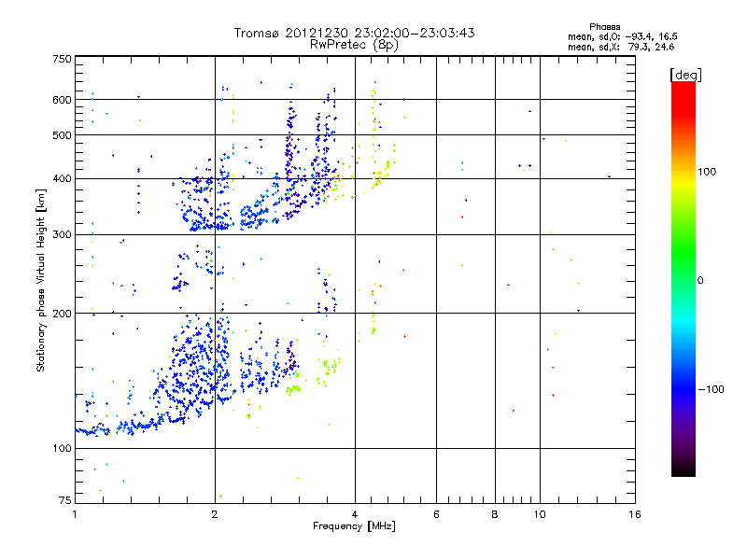The height and width of the screenshot is (560, 747).
Task: Click the '8' tick label on the frequency axis
Action: click(495, 514)
